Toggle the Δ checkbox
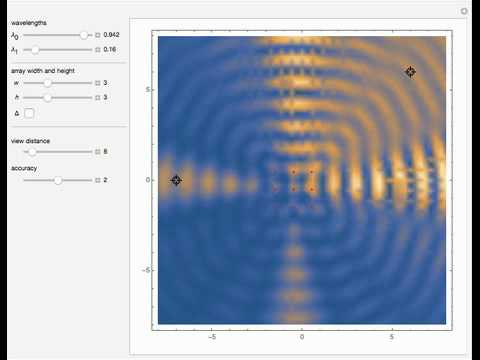The height and width of the screenshot is (360, 480). point(29,113)
